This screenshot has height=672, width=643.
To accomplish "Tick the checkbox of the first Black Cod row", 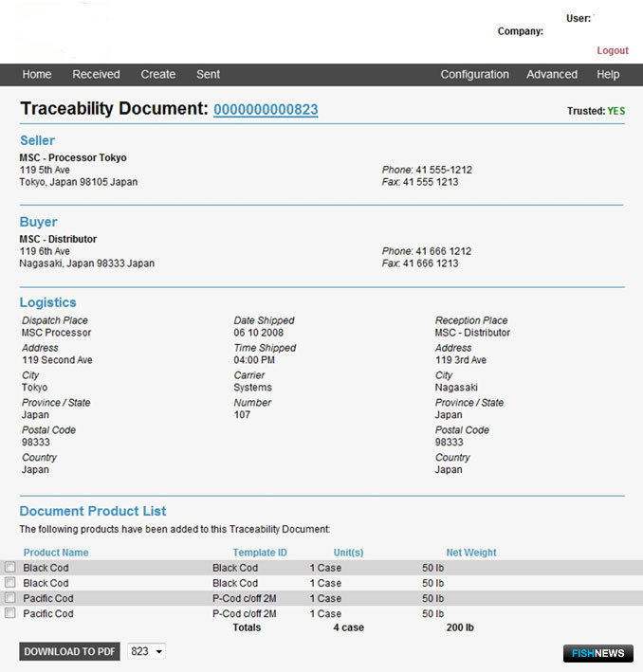I will (10, 567).
